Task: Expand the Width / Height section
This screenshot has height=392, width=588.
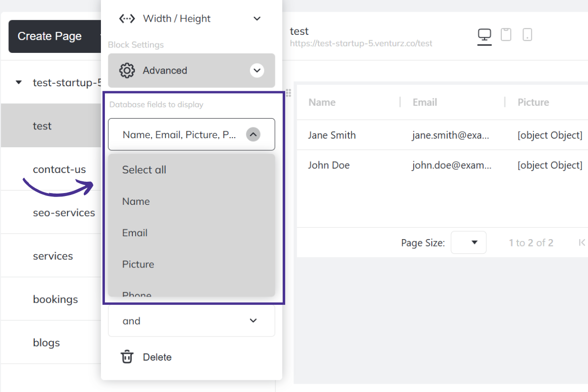Action: (x=257, y=19)
